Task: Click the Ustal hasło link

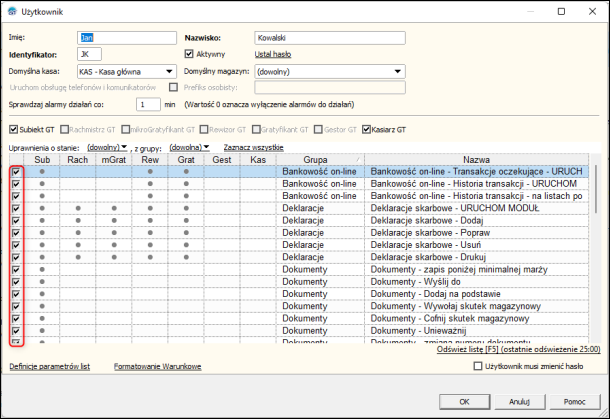Action: point(272,54)
